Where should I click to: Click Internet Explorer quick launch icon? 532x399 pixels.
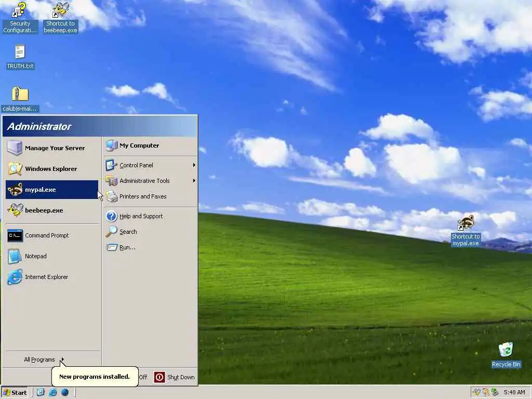(52, 393)
